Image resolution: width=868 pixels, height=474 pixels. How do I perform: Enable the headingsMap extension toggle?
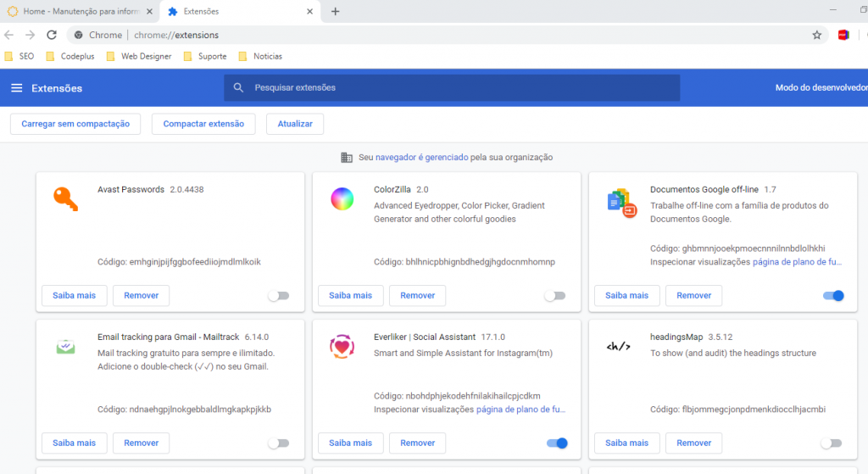pyautogui.click(x=832, y=443)
